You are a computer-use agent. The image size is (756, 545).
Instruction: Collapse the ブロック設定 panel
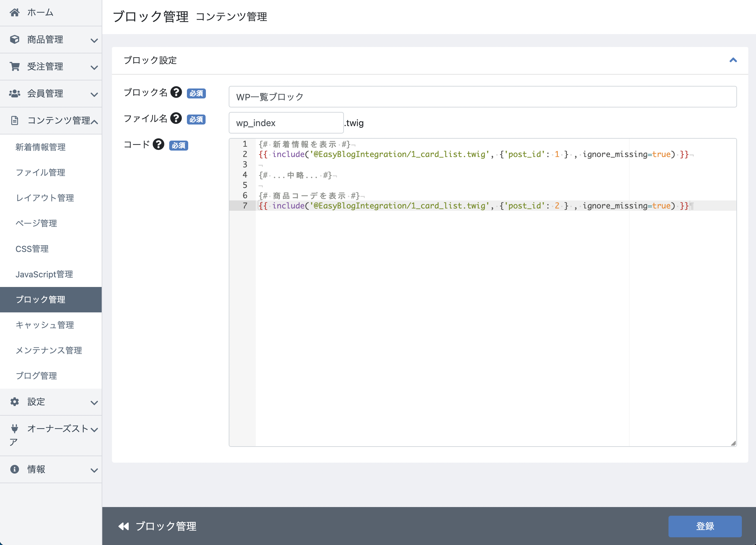pos(733,60)
